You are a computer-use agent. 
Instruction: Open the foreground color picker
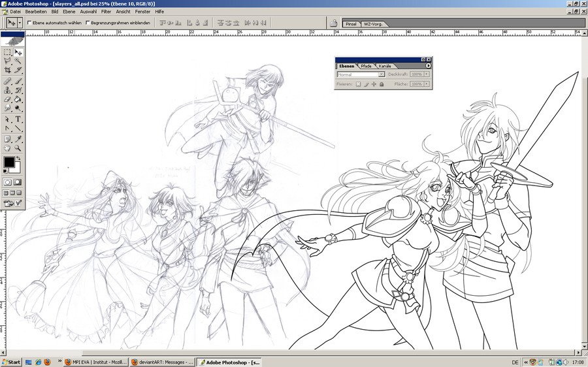click(9, 163)
